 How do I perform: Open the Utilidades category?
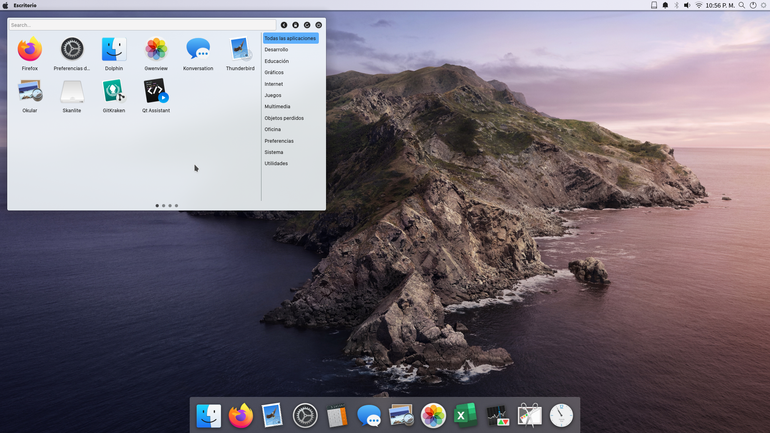[x=276, y=163]
